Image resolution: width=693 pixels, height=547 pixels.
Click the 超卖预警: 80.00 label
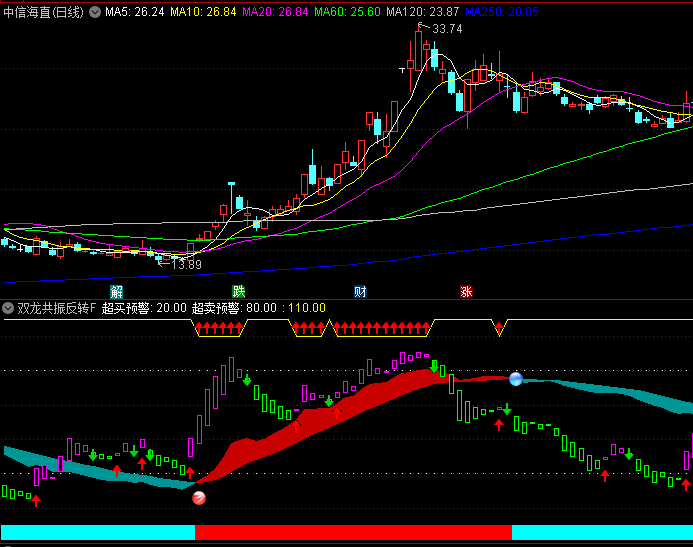(x=234, y=308)
